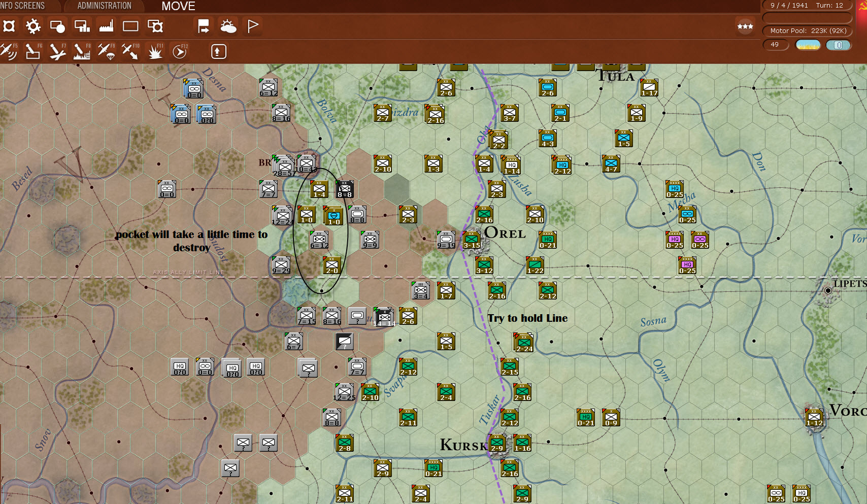
Task: Open the INFO SCREENS tab
Action: 23,6
